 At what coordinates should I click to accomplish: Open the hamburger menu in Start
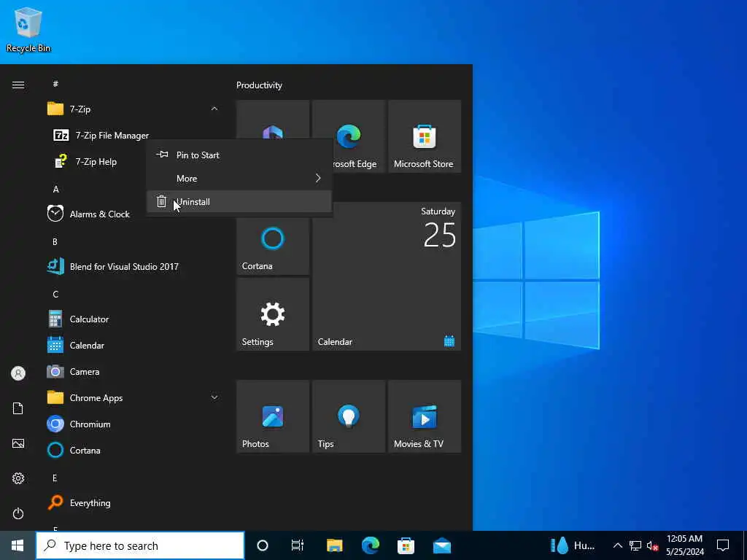[x=18, y=85]
